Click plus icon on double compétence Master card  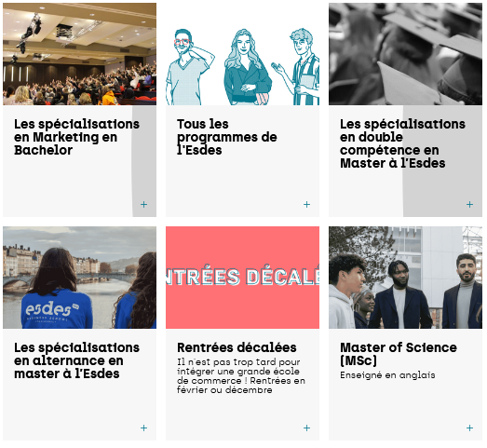470,205
